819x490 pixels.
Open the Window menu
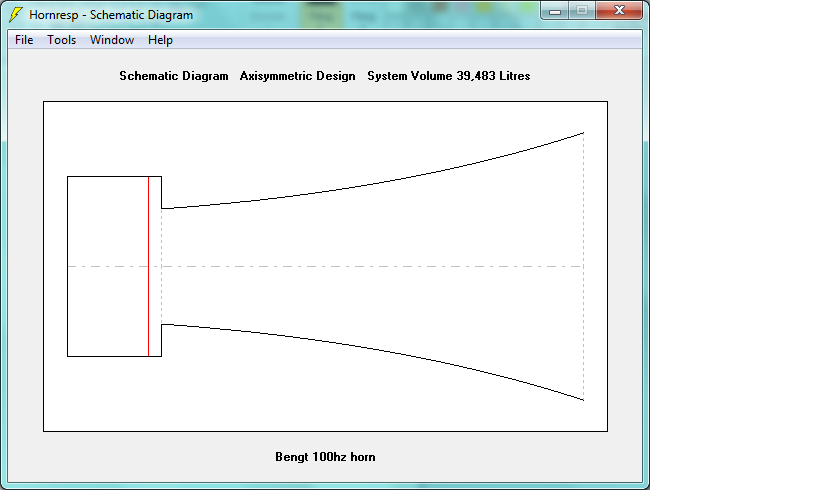pyautogui.click(x=112, y=40)
